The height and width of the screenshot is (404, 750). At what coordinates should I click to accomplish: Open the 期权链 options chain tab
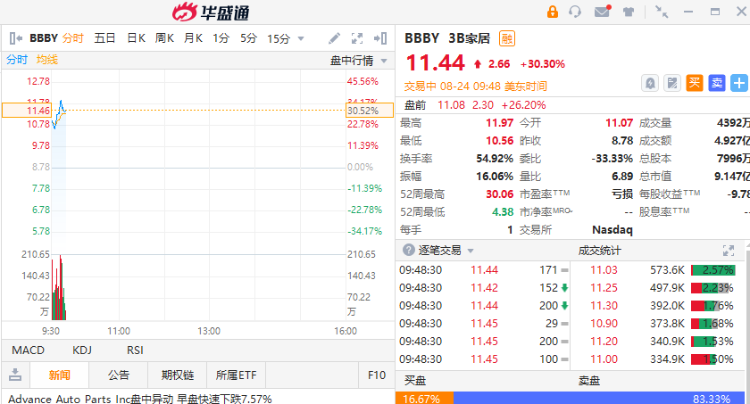tap(177, 375)
